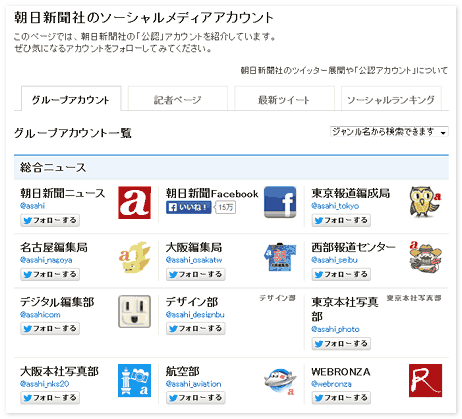Click the 東京報道編成局 account title
This screenshot has width=462, height=419.
coord(351,193)
